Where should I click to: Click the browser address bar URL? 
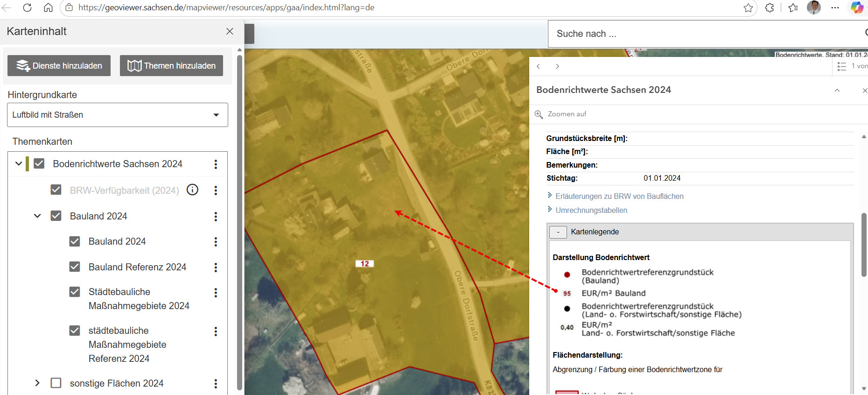point(226,7)
